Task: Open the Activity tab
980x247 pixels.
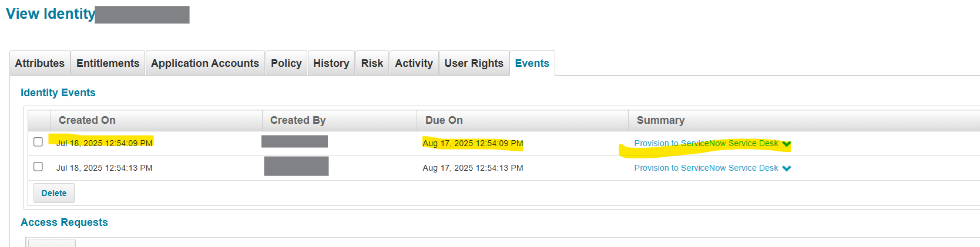Action: 414,63
